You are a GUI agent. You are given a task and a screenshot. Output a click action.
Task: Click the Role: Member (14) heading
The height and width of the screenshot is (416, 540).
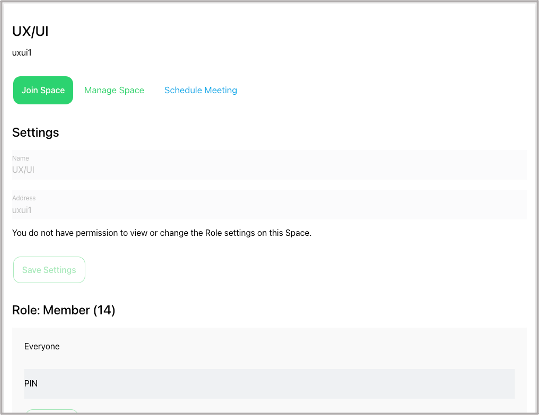(x=64, y=310)
